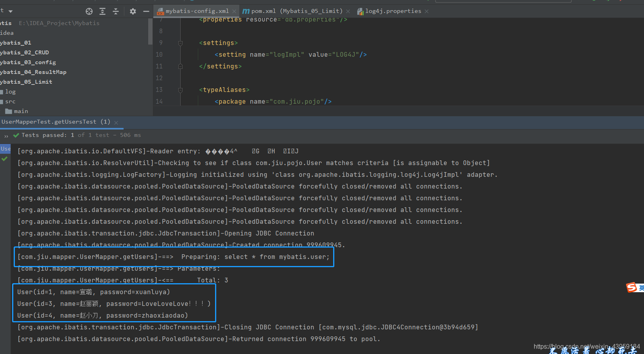The image size is (644, 354).
Task: Open the project view dropdown arrow
Action: click(x=11, y=11)
